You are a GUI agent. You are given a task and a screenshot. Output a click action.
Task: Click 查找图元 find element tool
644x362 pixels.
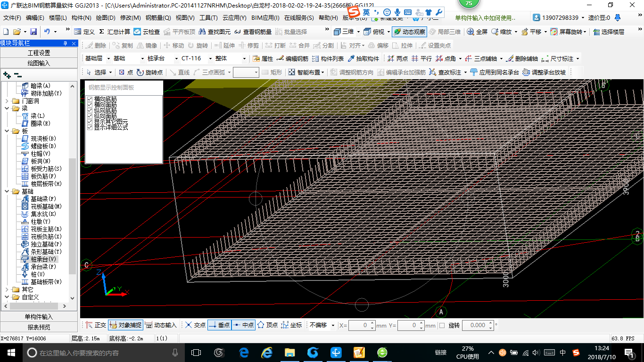[215, 32]
